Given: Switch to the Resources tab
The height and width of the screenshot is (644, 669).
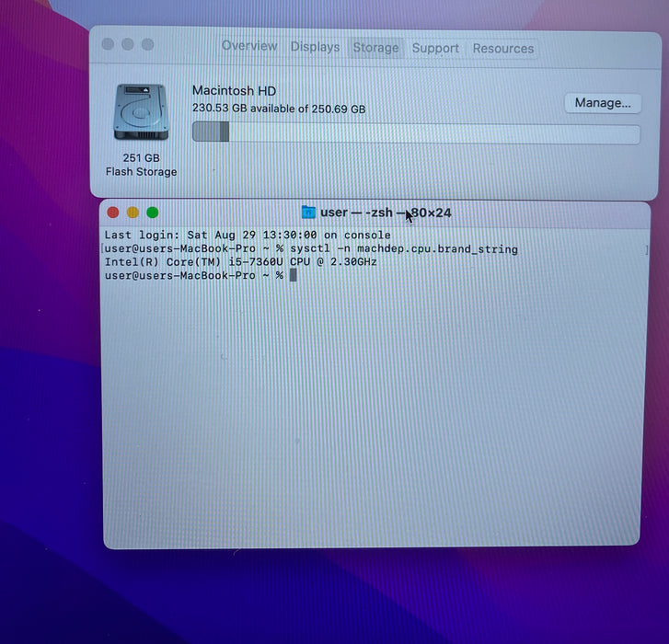Looking at the screenshot, I should click(503, 49).
